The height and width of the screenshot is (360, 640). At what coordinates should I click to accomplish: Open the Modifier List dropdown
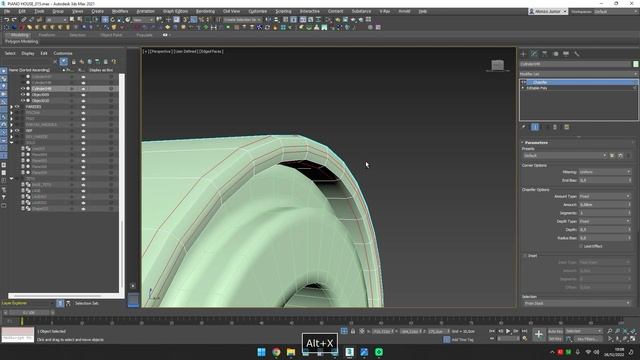pos(578,74)
